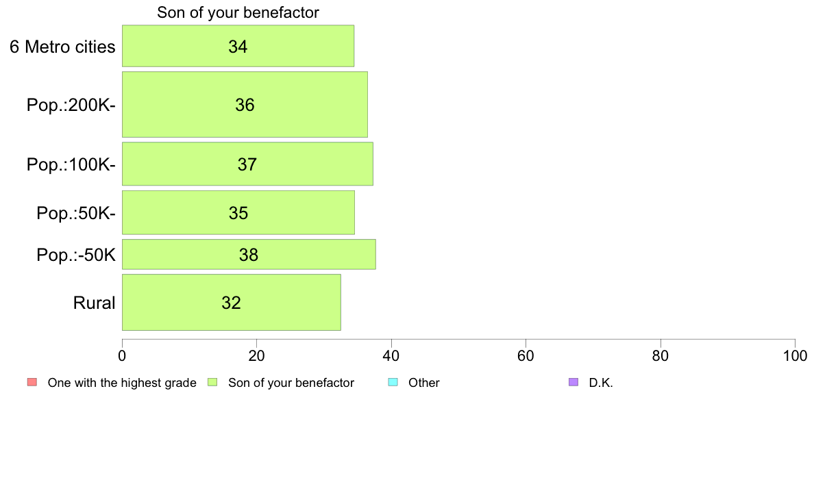Click the 'D.K.' legend text
The height and width of the screenshot is (504, 814).
[x=601, y=383]
